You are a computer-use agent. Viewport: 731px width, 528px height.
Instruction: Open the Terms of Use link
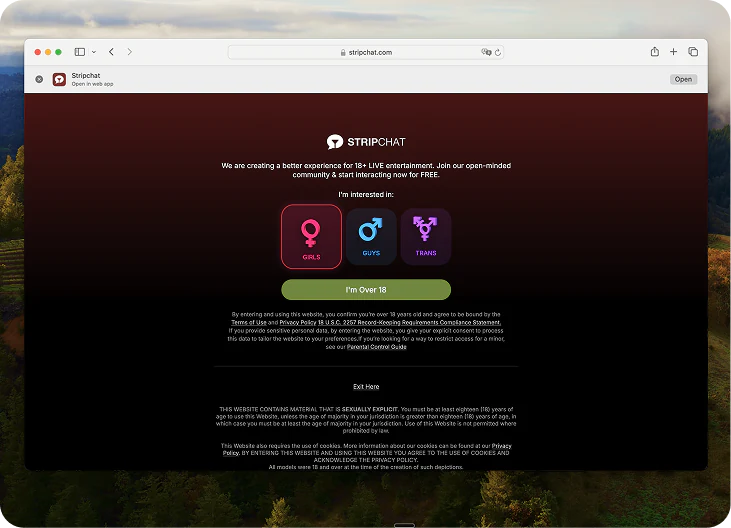249,322
